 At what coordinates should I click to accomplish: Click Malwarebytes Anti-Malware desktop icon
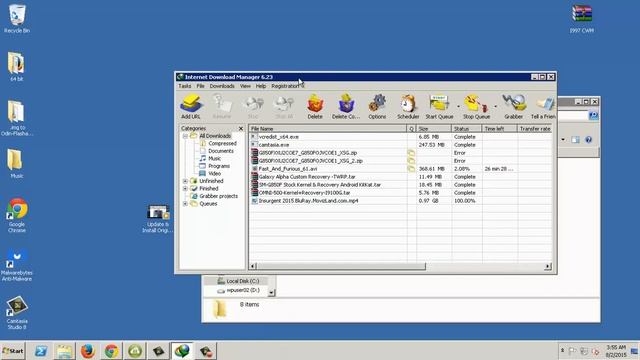point(17,264)
